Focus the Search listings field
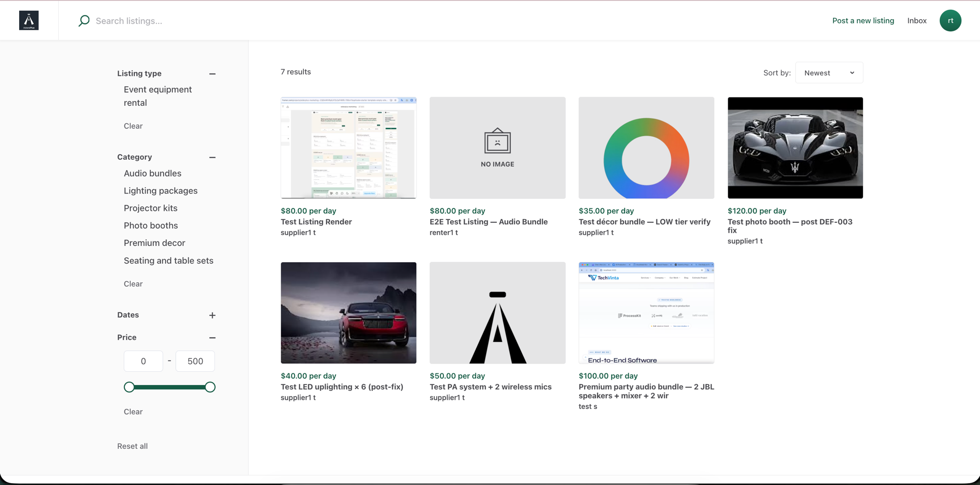 [x=129, y=21]
